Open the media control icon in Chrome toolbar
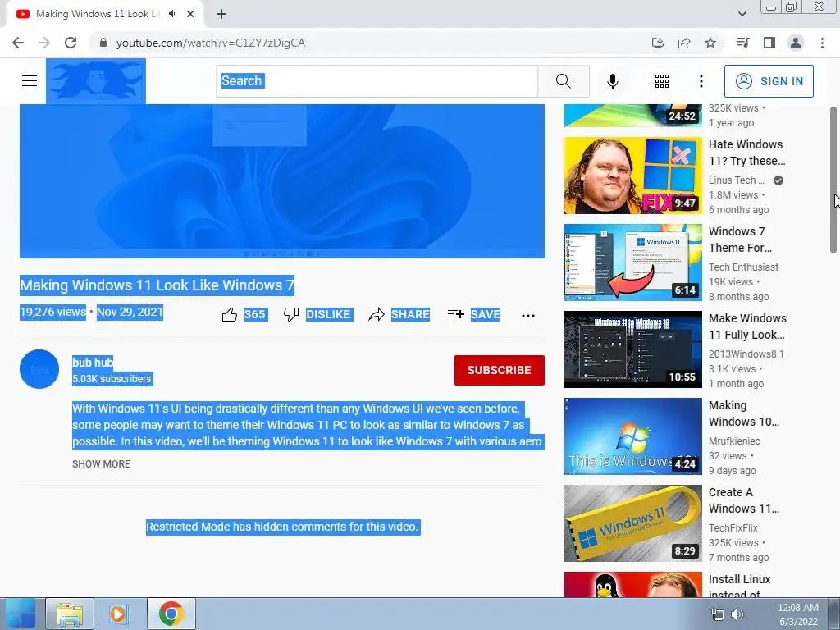The width and height of the screenshot is (840, 630). [x=742, y=43]
